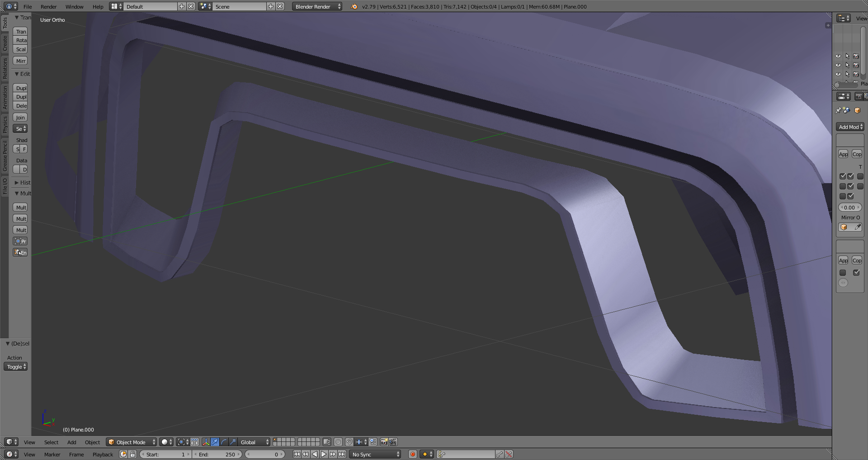868x460 pixels.
Task: Open the Global transform orientation dropdown
Action: [x=254, y=442]
